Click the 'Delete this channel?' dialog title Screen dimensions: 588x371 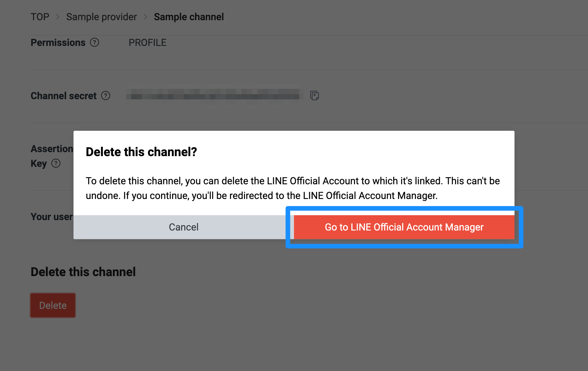click(x=141, y=152)
